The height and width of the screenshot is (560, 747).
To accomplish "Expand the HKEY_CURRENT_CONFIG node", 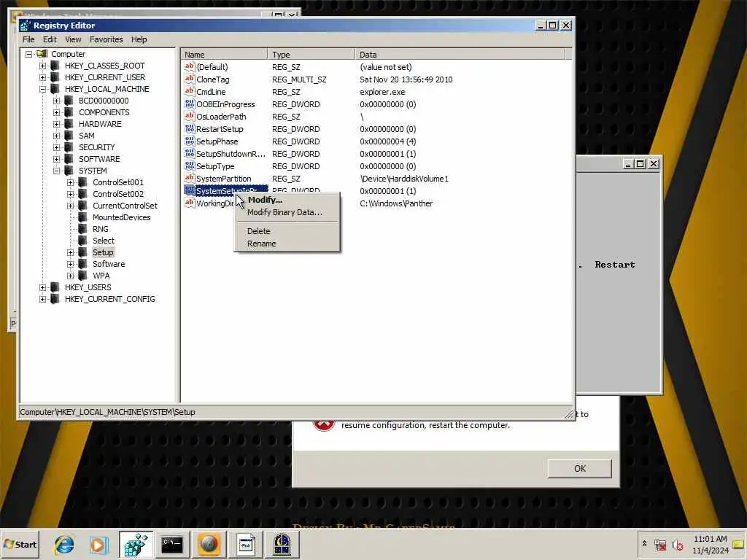I will (x=42, y=299).
